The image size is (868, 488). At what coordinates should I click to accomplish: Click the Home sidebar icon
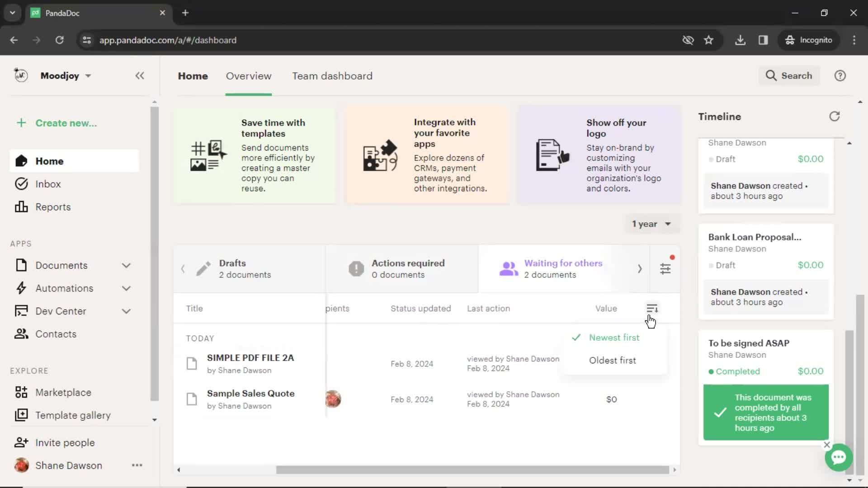coord(21,161)
